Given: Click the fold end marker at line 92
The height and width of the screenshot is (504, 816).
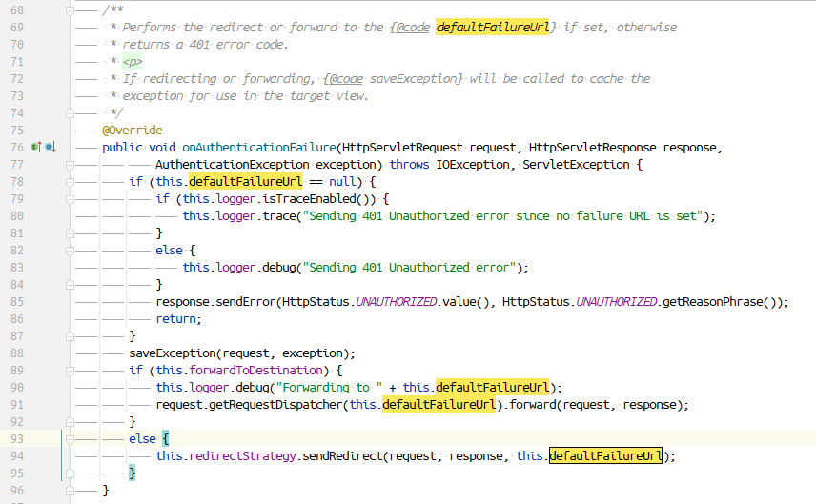Looking at the screenshot, I should click(x=70, y=422).
